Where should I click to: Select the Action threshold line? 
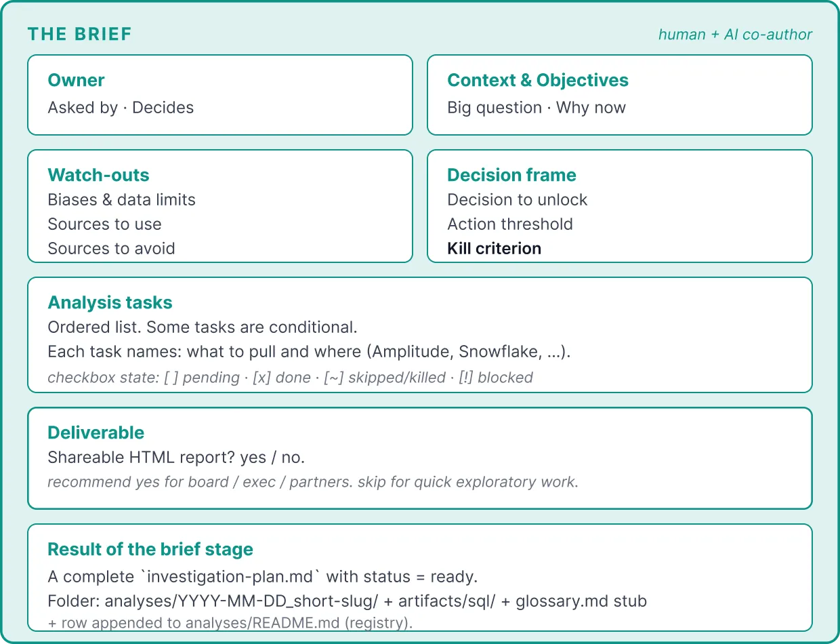click(510, 224)
